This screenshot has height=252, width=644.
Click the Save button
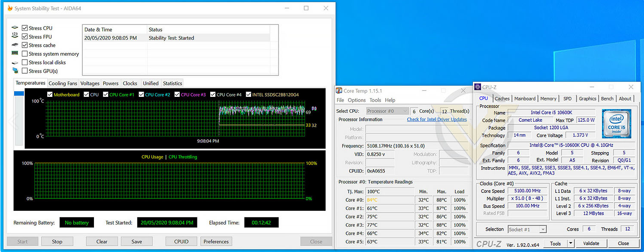(x=136, y=241)
